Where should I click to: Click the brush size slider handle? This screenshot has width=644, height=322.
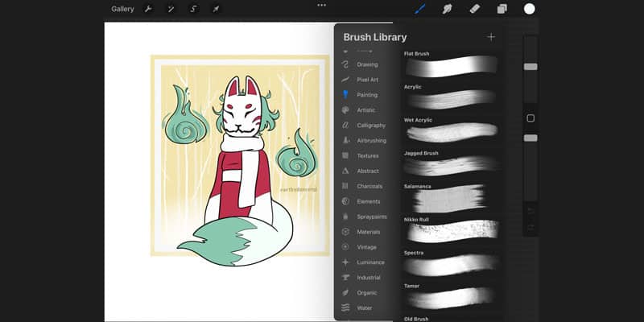(530, 67)
